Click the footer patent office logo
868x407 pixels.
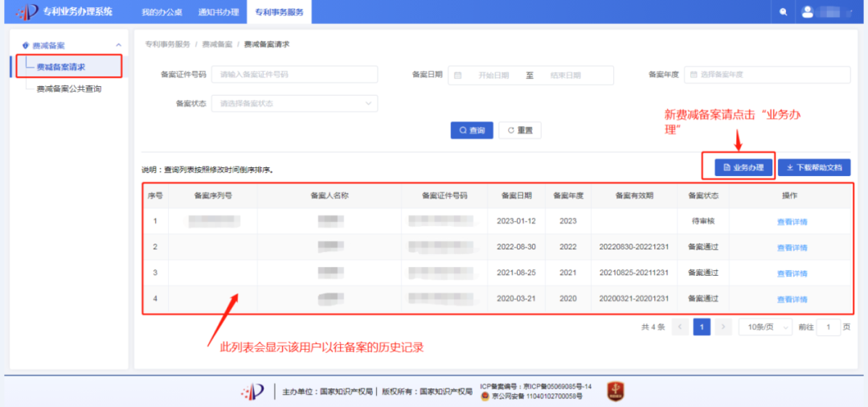click(x=252, y=392)
